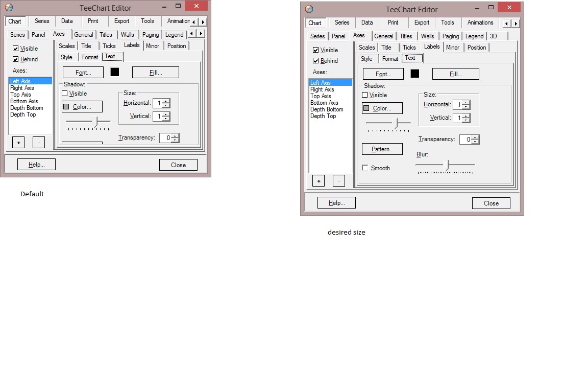
Task: Click the second-row tab-scroll left arrow in the left window
Action: tap(191, 34)
